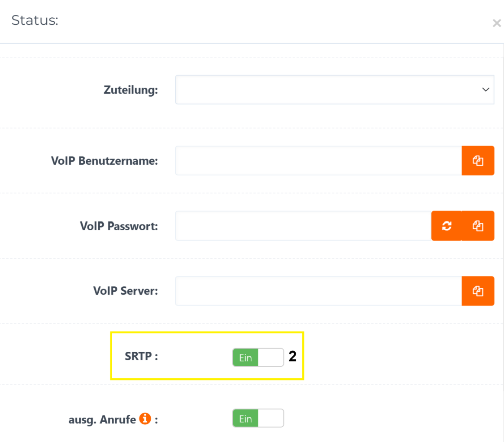Viewport: 504px width, 442px height.
Task: Click the white handle of SRTP toggle
Action: tap(271, 357)
